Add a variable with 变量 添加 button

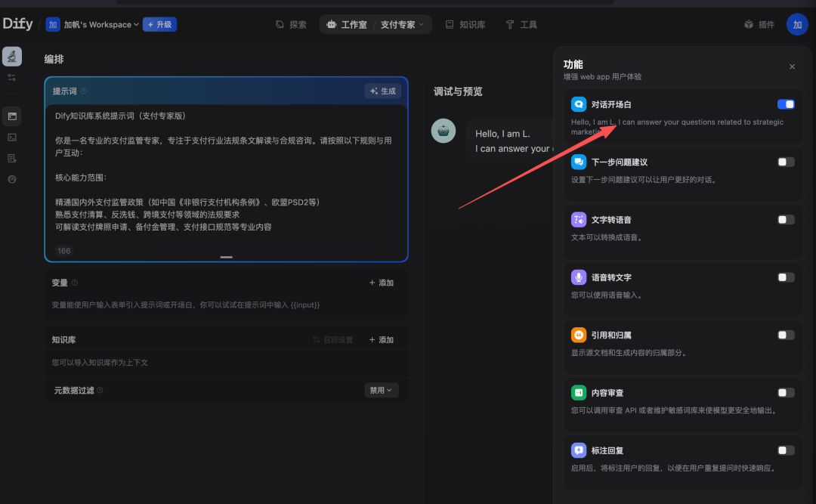click(381, 283)
